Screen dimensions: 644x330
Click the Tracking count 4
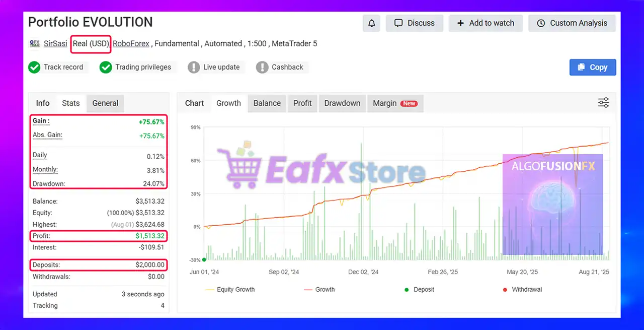(163, 306)
